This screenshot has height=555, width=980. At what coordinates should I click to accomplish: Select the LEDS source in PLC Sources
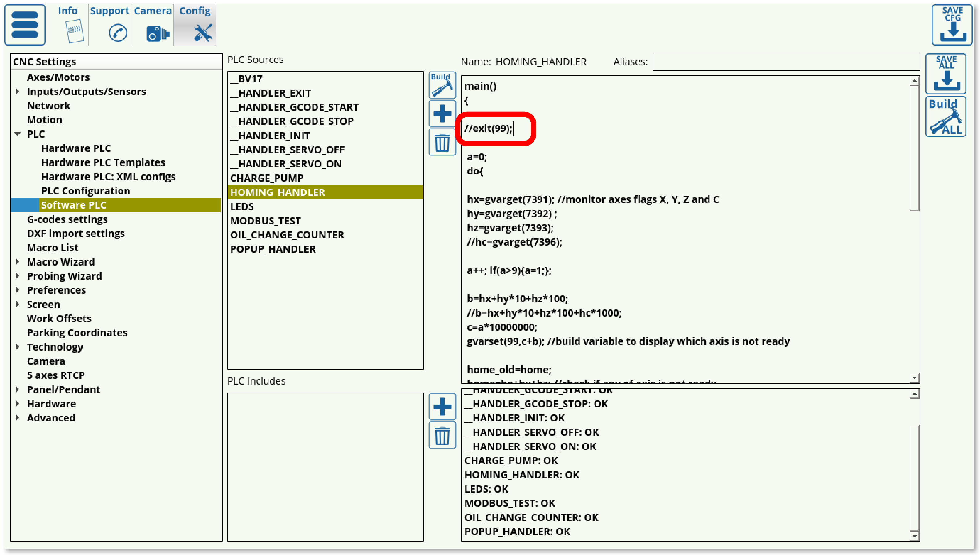click(x=242, y=207)
